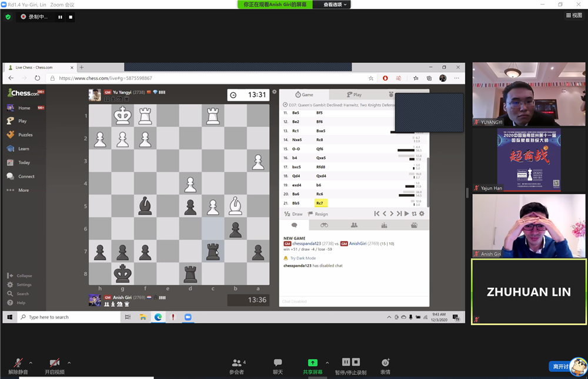Click browser refresh button
The width and height of the screenshot is (588, 379).
tap(37, 78)
